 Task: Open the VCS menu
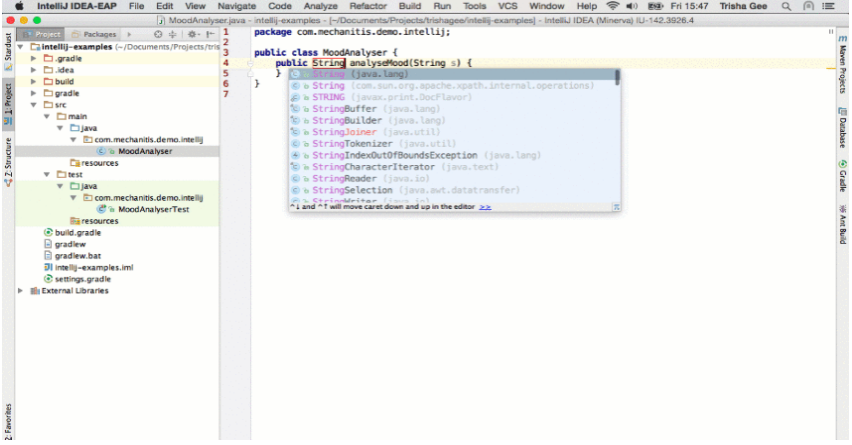click(508, 6)
